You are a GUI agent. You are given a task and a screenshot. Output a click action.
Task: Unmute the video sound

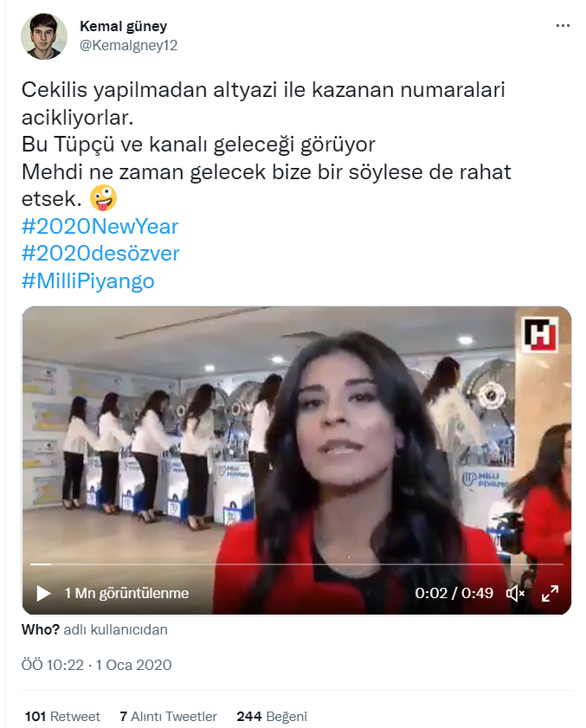point(515,593)
